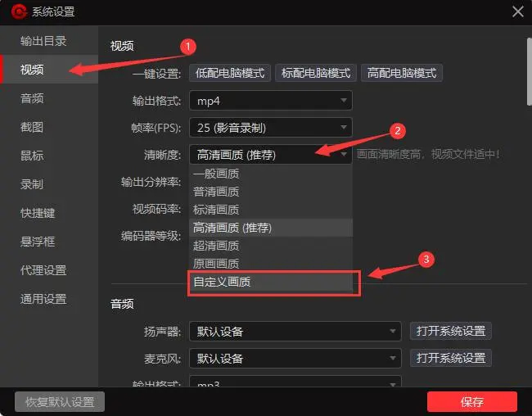
Task: Pick 高清画质 (推荐) in the list
Action: coord(271,228)
